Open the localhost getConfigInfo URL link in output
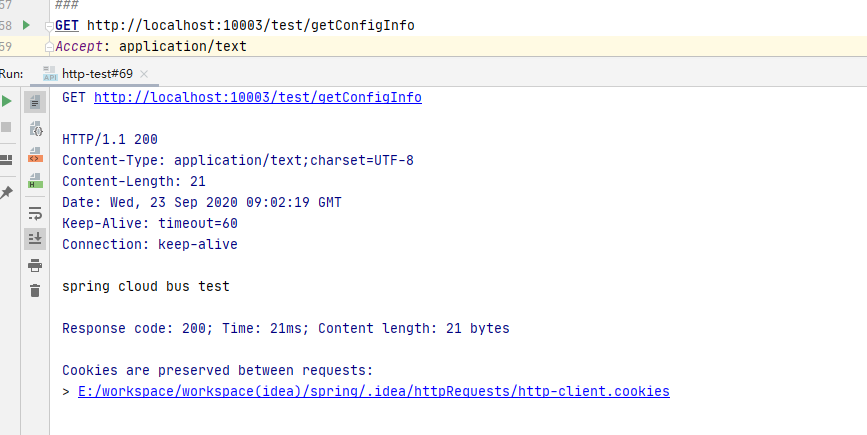867x435 pixels. coord(257,98)
